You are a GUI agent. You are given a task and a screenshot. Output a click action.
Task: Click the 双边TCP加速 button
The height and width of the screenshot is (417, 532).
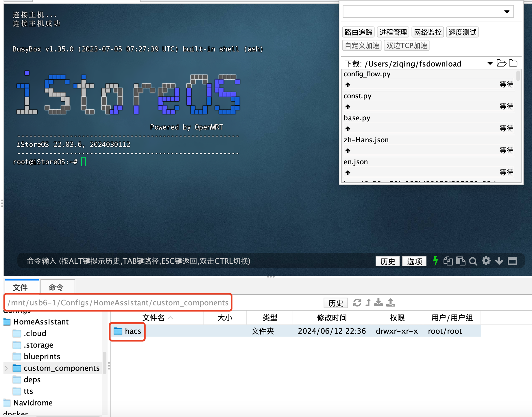point(407,45)
